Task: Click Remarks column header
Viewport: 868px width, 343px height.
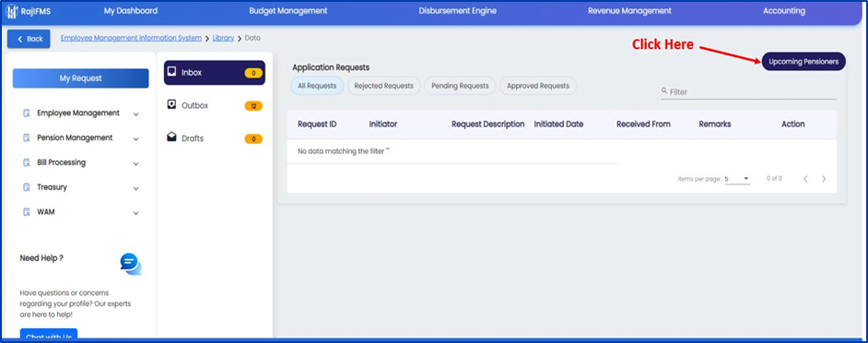Action: [x=715, y=124]
